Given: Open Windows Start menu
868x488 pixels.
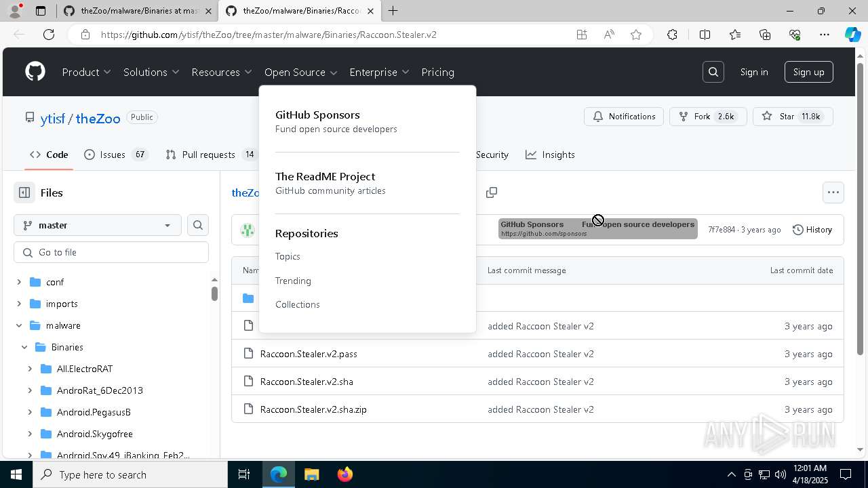Looking at the screenshot, I should (x=16, y=474).
